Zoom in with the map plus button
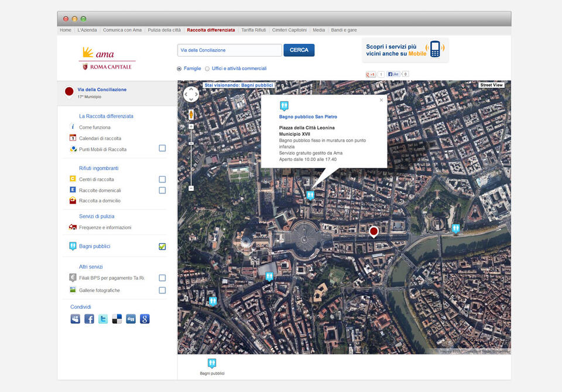Viewport: 562px width, 392px height. 191,126
